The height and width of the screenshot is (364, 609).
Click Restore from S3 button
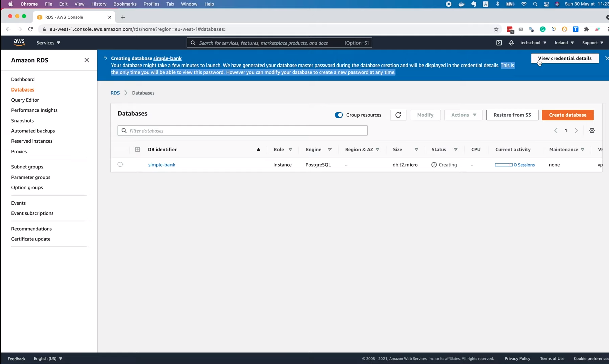pyautogui.click(x=512, y=115)
